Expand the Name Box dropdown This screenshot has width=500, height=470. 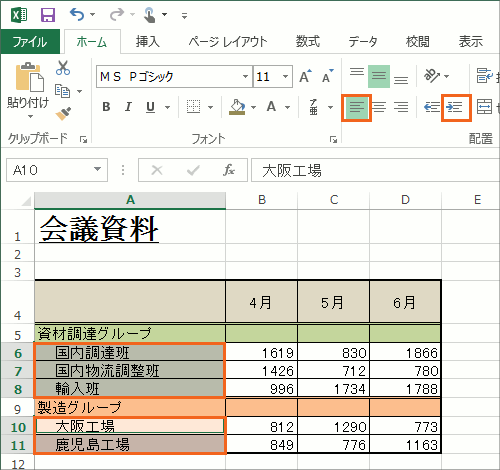(98, 169)
